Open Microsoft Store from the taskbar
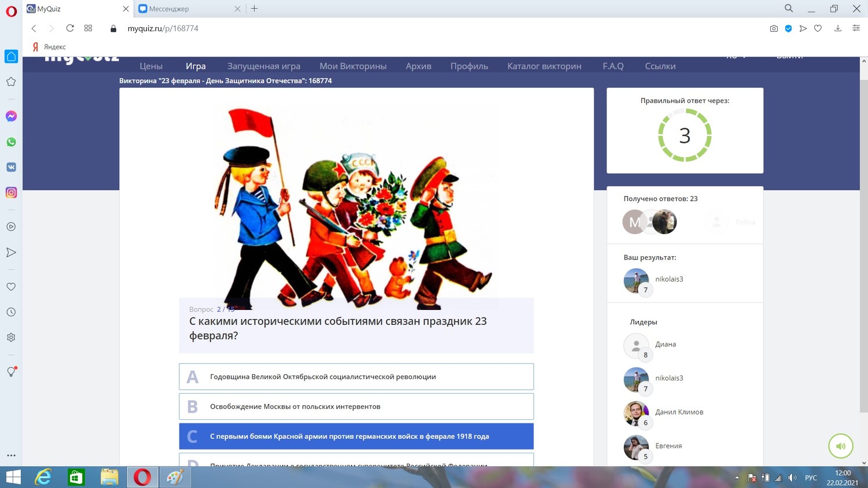 76,477
